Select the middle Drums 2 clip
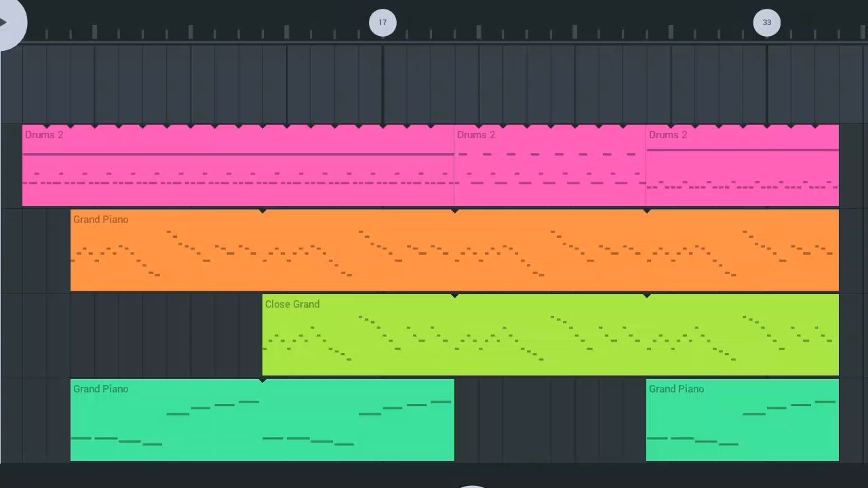The height and width of the screenshot is (488, 868). click(550, 165)
